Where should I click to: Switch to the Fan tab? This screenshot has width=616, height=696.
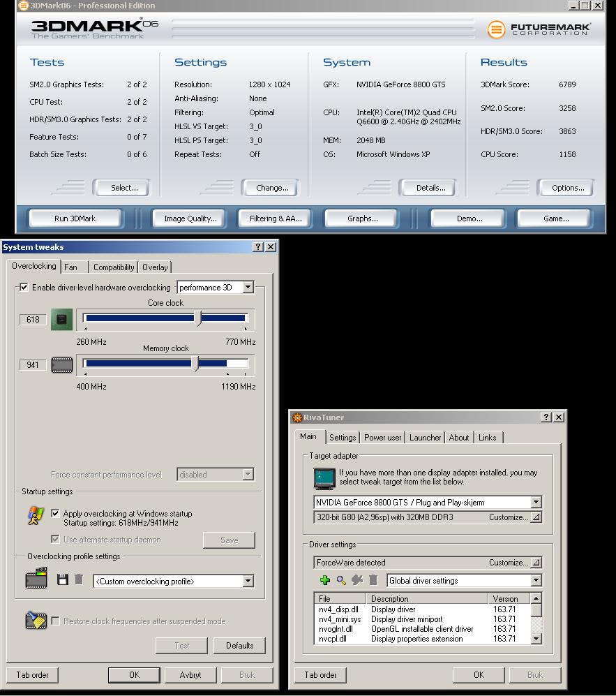(x=71, y=267)
